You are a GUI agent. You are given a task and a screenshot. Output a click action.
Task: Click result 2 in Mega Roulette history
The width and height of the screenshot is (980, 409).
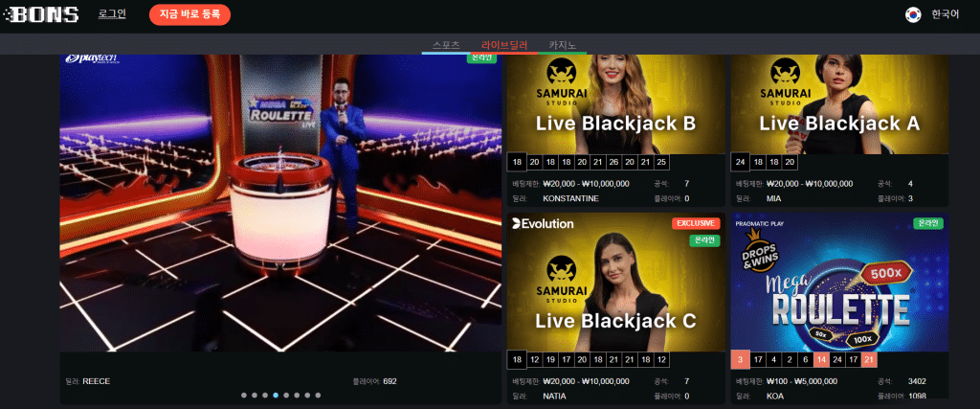[x=790, y=359]
